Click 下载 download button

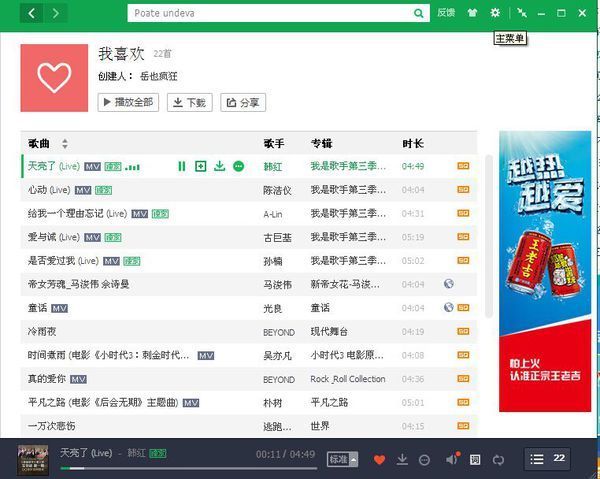[x=190, y=102]
